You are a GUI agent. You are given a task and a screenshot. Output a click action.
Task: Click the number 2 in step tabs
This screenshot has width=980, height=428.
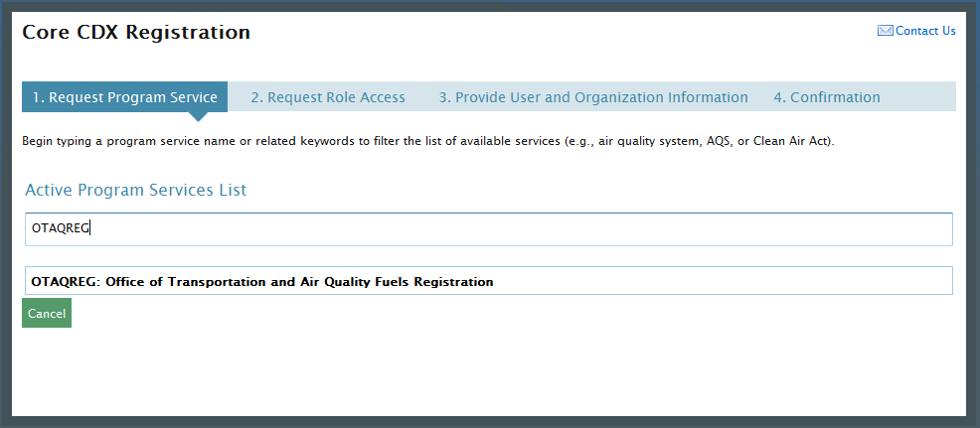(x=255, y=97)
